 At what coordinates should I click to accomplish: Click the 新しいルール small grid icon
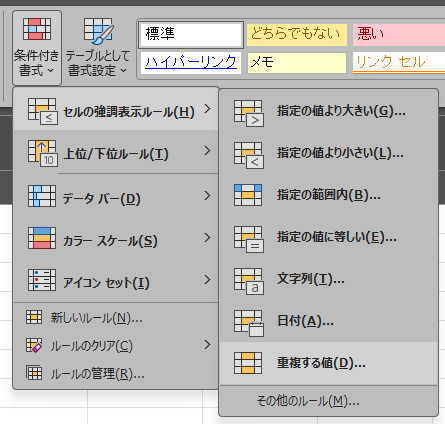tap(34, 317)
